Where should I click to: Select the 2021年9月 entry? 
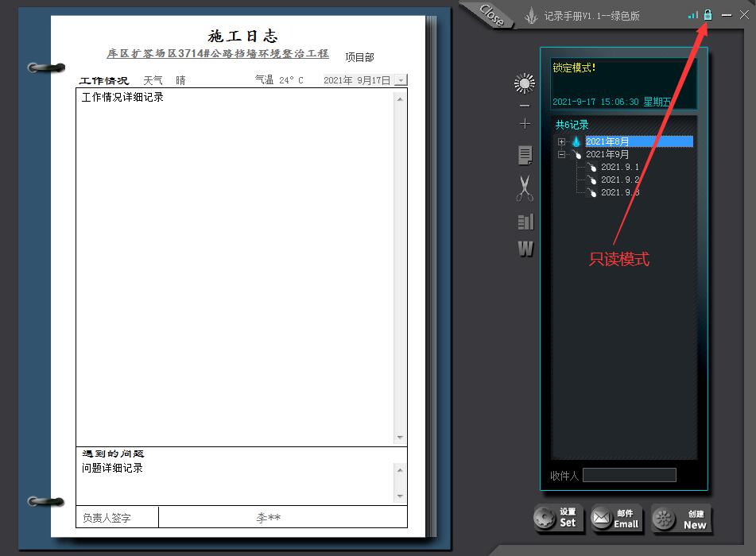coord(607,154)
